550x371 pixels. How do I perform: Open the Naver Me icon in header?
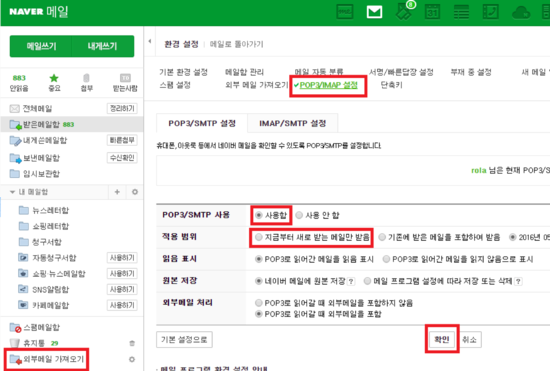(345, 12)
